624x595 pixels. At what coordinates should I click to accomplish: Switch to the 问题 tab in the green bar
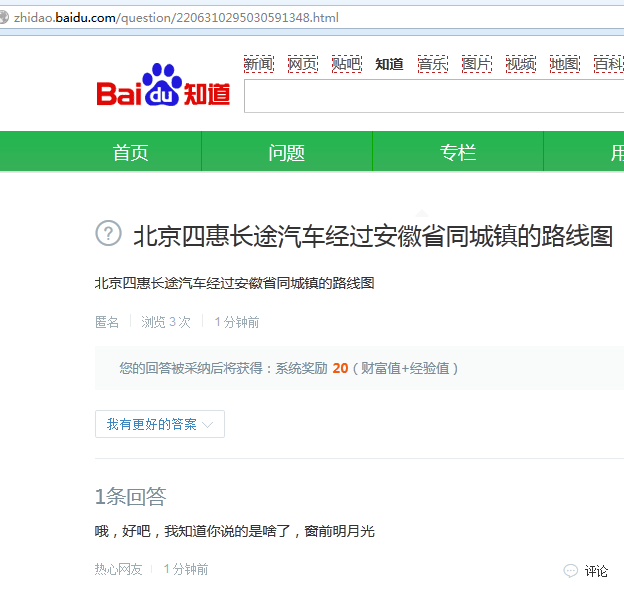287,152
